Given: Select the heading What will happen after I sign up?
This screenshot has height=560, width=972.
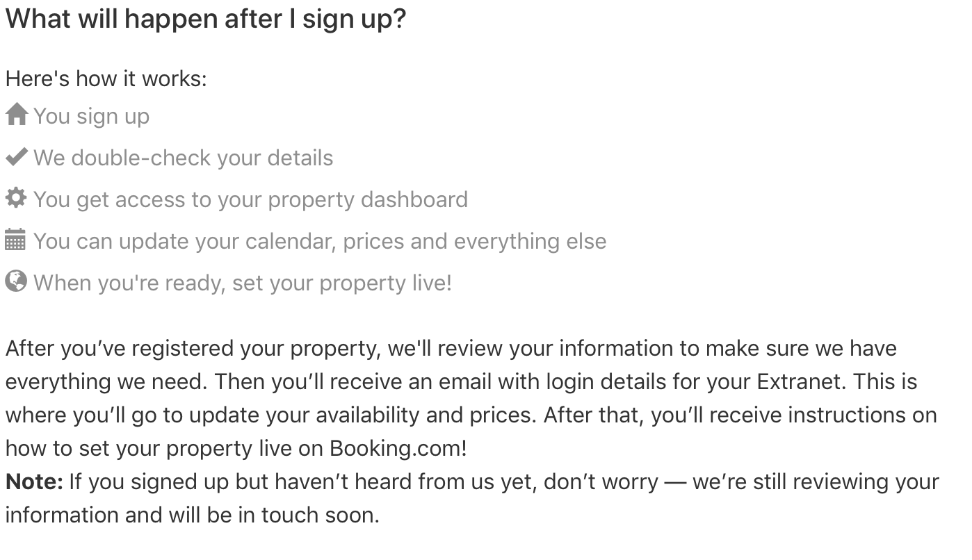Looking at the screenshot, I should 206,19.
